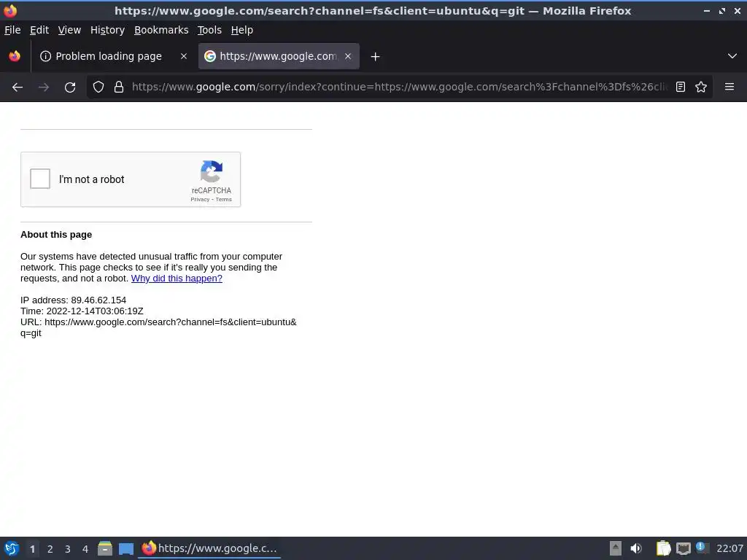Switch to Problem loading page tab

pos(113,56)
